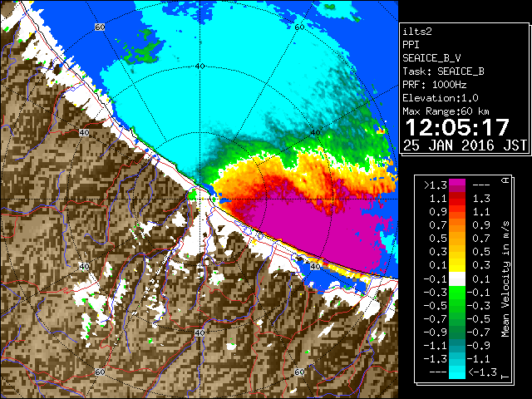Click the white near-zero velocity band in legend
This screenshot has height=399, width=532.
(x=457, y=279)
